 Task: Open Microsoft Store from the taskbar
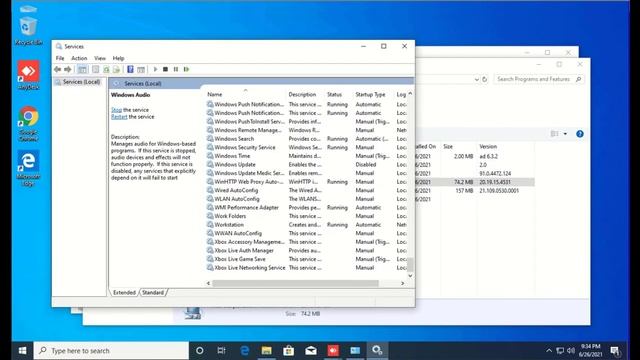click(x=289, y=350)
